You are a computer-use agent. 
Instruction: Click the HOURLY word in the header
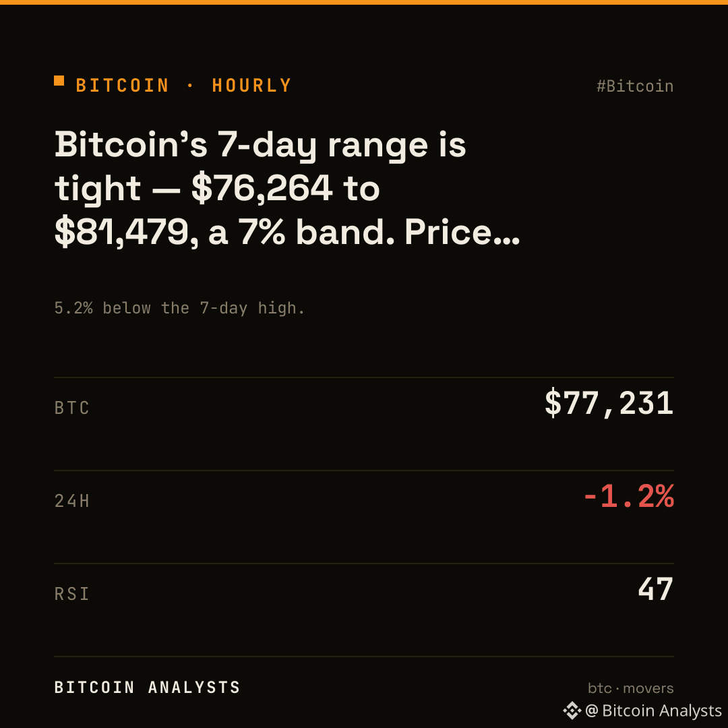[251, 86]
